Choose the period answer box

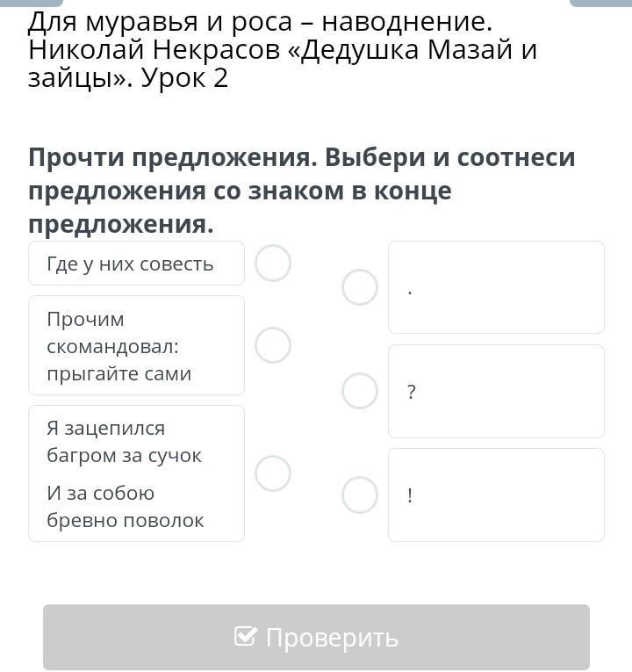496,287
